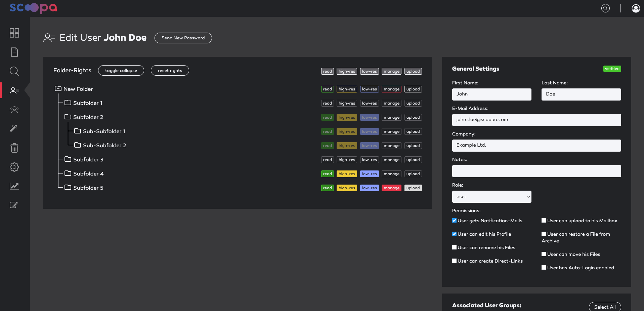Image resolution: width=644 pixels, height=311 pixels.
Task: Check User can restore a File from Archive
Action: 544,234
